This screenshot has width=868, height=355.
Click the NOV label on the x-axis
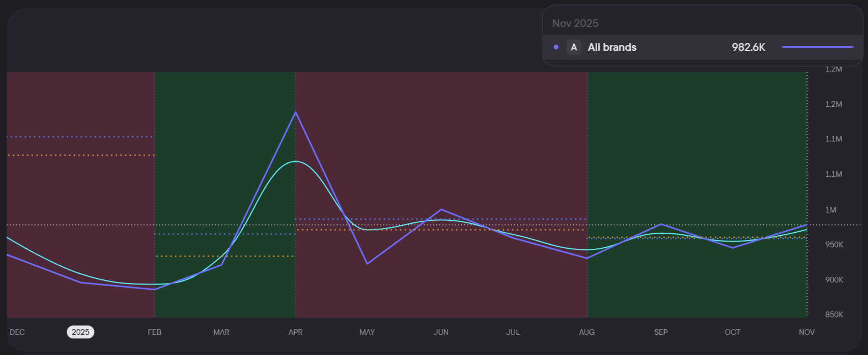tap(806, 332)
